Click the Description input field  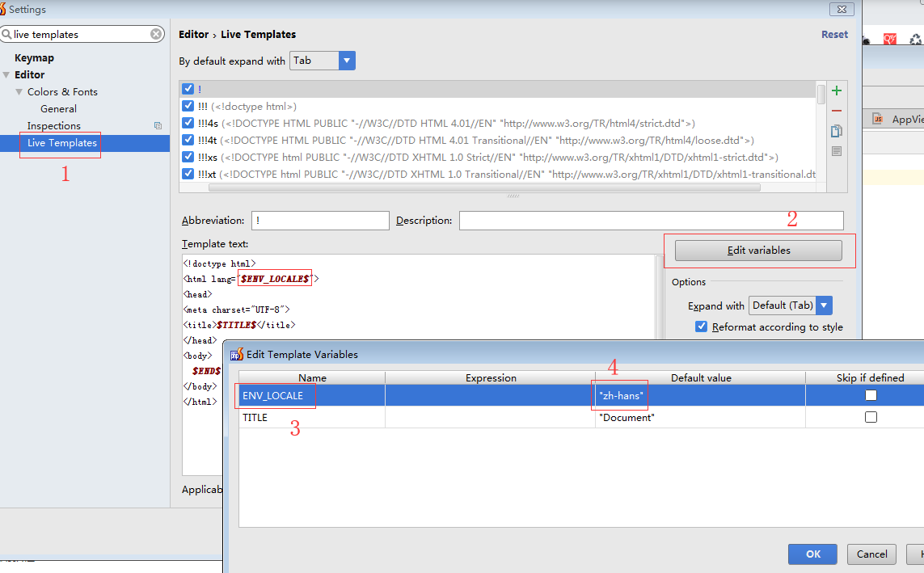[651, 221]
